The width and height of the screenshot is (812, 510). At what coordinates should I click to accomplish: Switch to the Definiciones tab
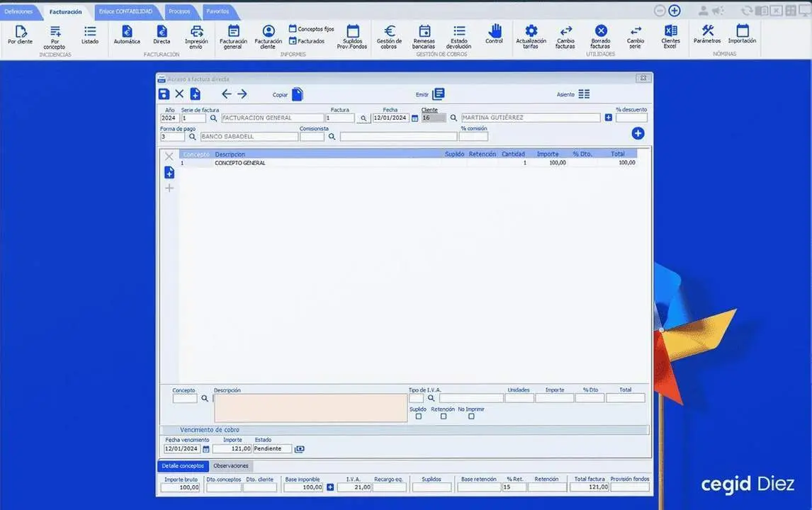[18, 11]
